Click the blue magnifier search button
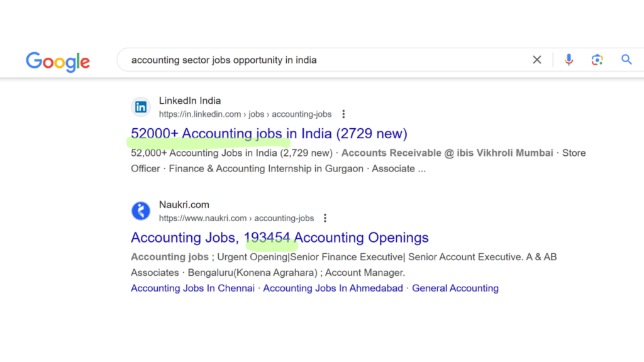 point(626,60)
